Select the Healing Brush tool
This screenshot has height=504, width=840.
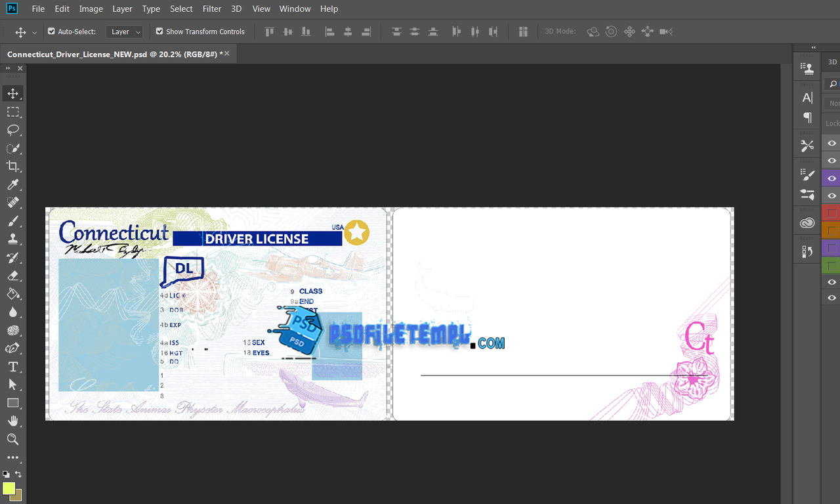click(12, 203)
